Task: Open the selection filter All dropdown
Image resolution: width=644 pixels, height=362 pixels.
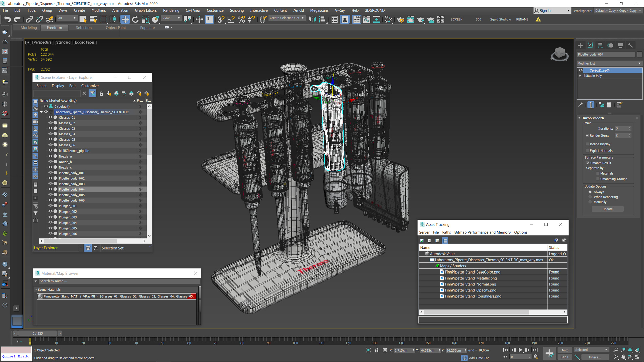Action: (x=67, y=18)
